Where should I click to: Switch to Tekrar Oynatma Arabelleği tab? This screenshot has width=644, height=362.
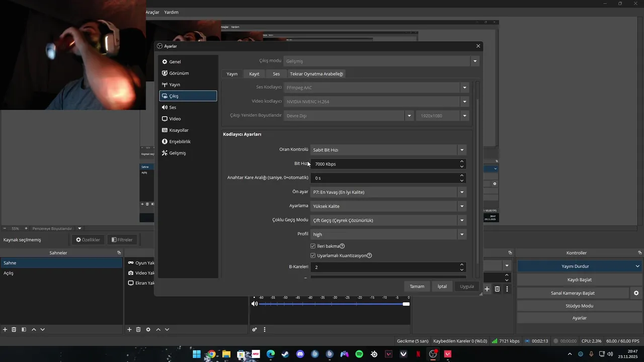pyautogui.click(x=316, y=74)
